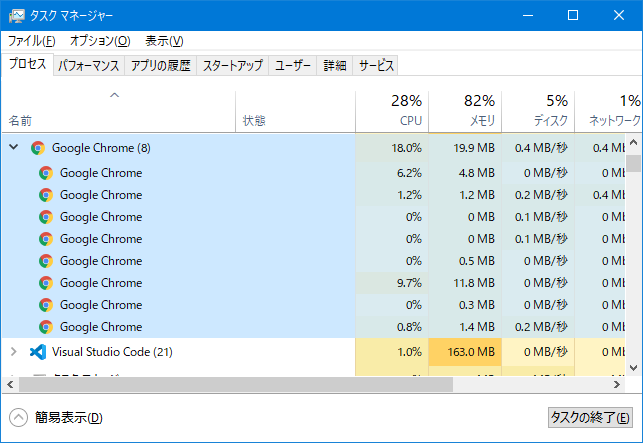Sort by the メモリ column header
Screen dimensions: 643x443
click(465, 112)
